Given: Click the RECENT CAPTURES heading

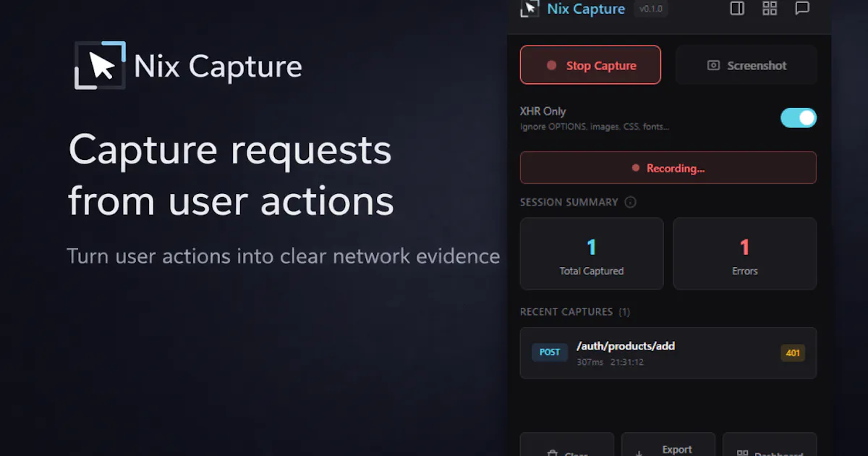Looking at the screenshot, I should click(x=566, y=312).
